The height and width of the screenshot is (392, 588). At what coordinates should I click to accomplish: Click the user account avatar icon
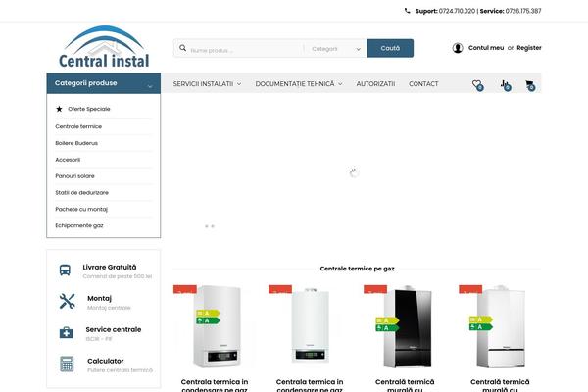458,48
